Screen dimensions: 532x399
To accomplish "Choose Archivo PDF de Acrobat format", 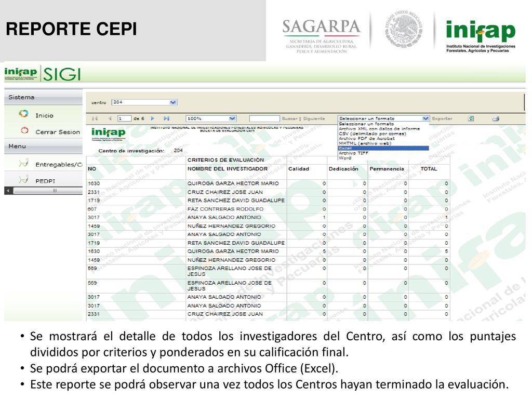I will (x=366, y=138).
